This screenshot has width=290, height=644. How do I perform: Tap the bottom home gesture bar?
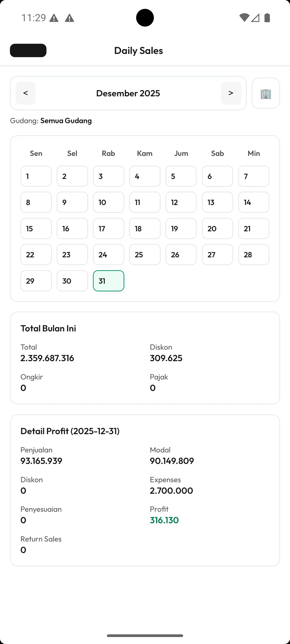[145, 636]
